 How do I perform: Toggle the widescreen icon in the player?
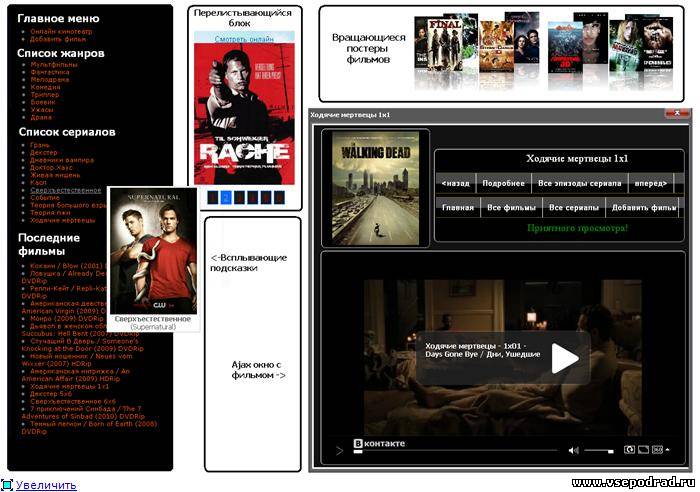click(643, 450)
